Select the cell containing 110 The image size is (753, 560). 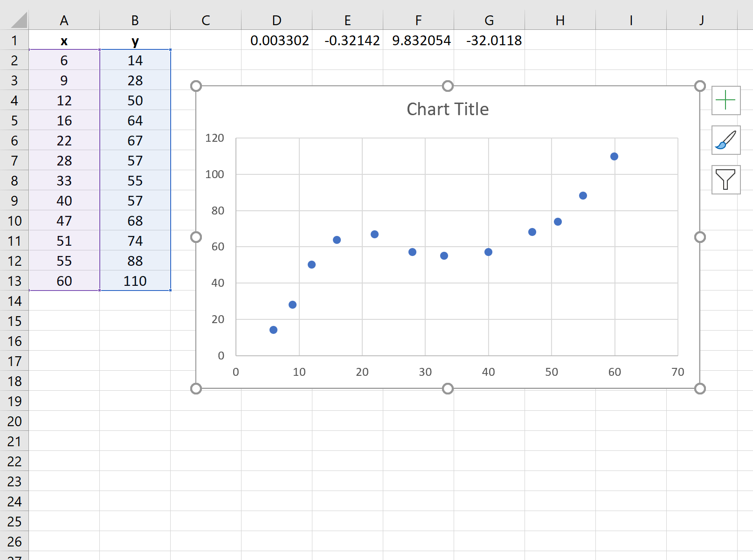(135, 281)
